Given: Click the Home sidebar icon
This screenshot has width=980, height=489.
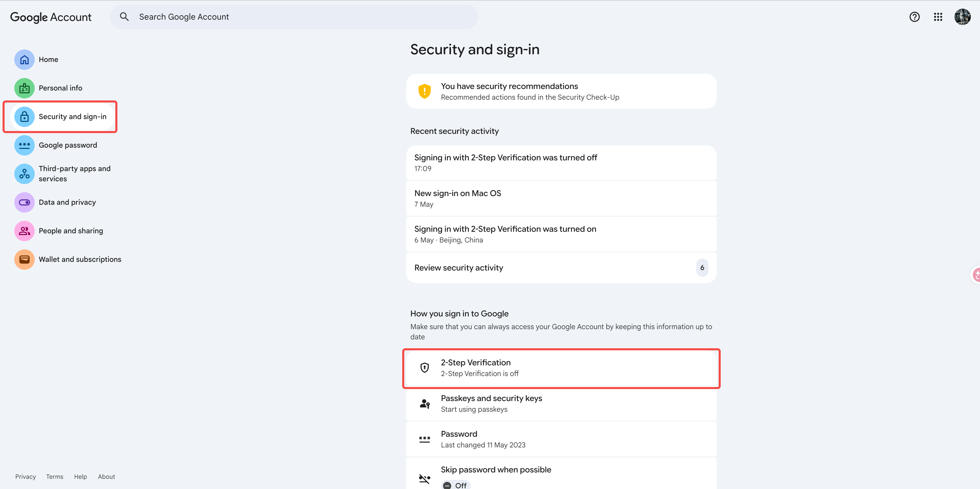Looking at the screenshot, I should coord(24,60).
